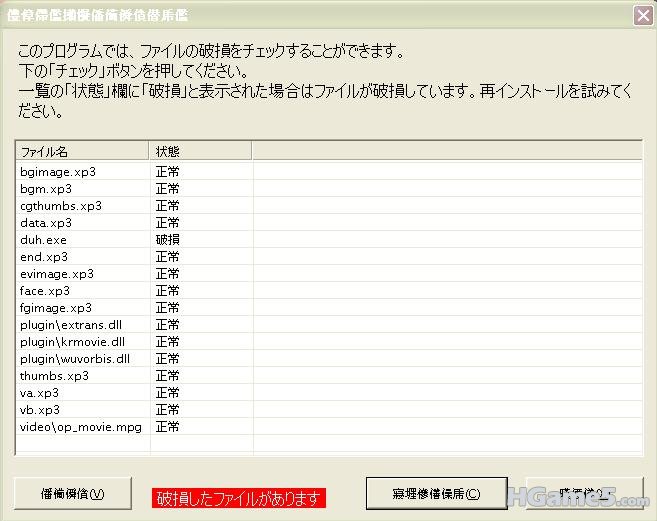
Task: Sort by the ファイル名 column header
Action: tap(82, 151)
